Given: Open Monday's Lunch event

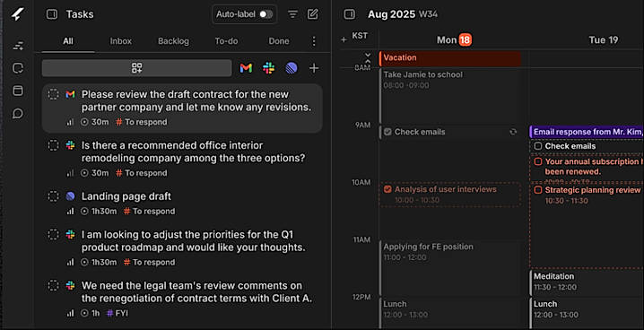Looking at the screenshot, I should tap(449, 312).
